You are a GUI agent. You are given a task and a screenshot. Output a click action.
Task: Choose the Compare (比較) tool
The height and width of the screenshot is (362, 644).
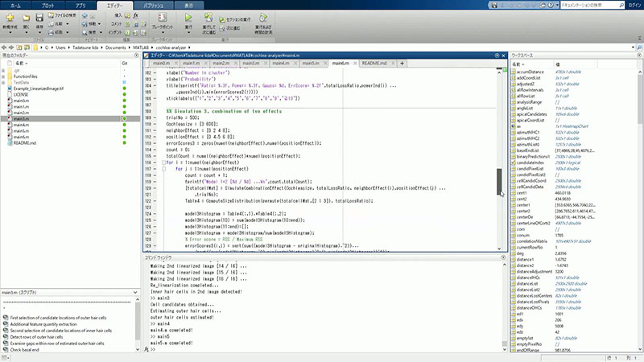(x=59, y=24)
